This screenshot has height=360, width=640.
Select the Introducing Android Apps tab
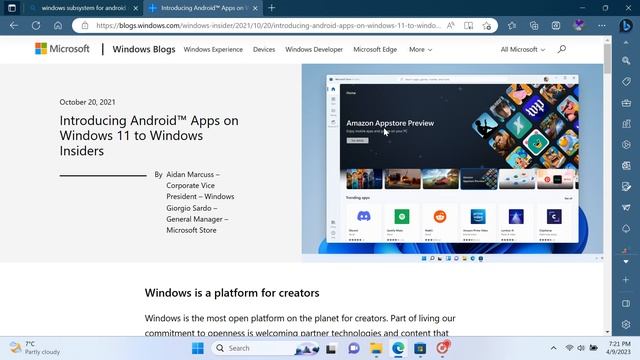[x=203, y=8]
